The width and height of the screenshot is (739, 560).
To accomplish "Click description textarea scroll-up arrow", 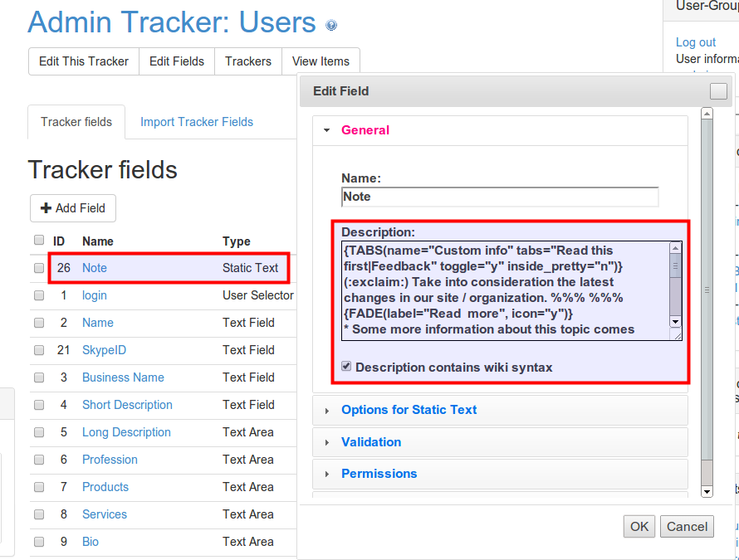I will [675, 248].
